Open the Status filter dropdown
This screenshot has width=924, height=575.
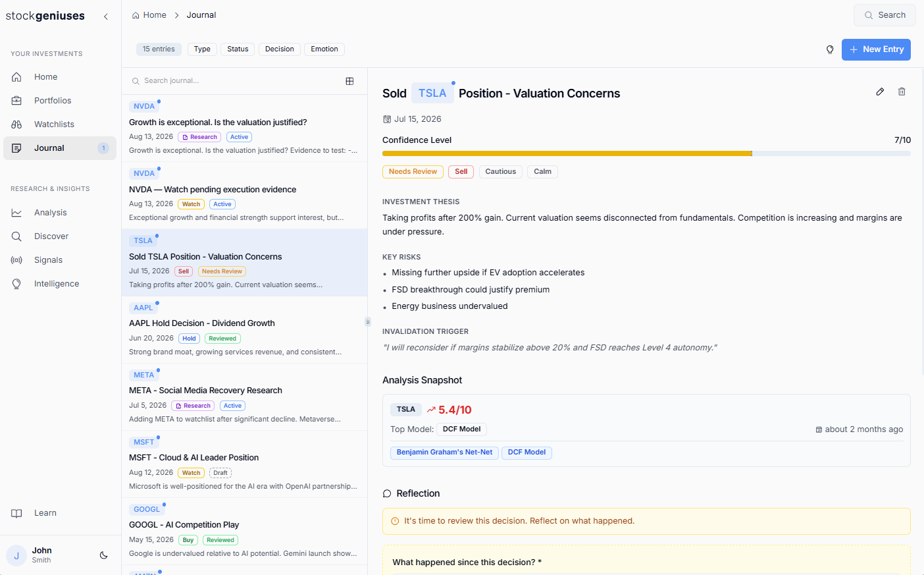[x=238, y=49]
